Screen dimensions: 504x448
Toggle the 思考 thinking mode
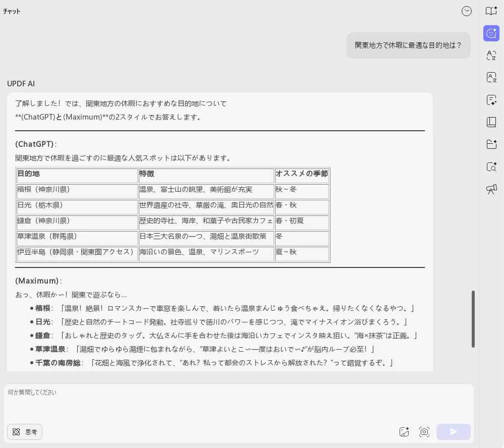(24, 432)
